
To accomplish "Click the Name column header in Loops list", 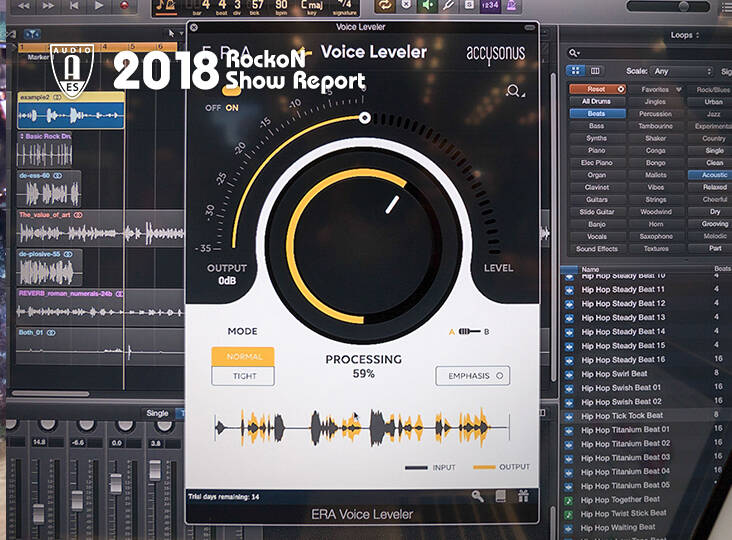I will click(590, 269).
